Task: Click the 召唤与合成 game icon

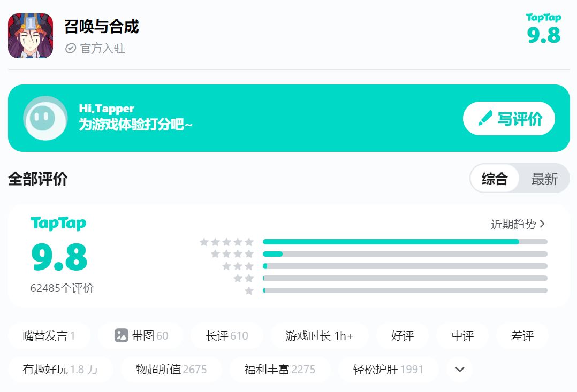Action: (x=31, y=36)
